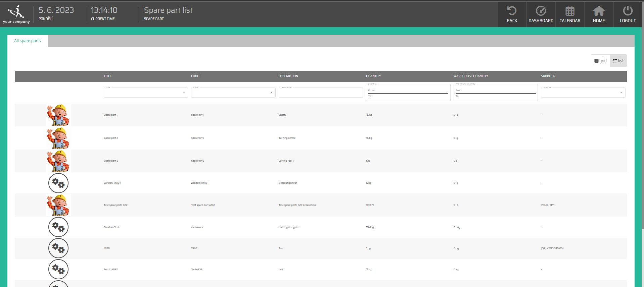The width and height of the screenshot is (644, 287).
Task: Expand the Title filter dropdown
Action: [x=184, y=93]
